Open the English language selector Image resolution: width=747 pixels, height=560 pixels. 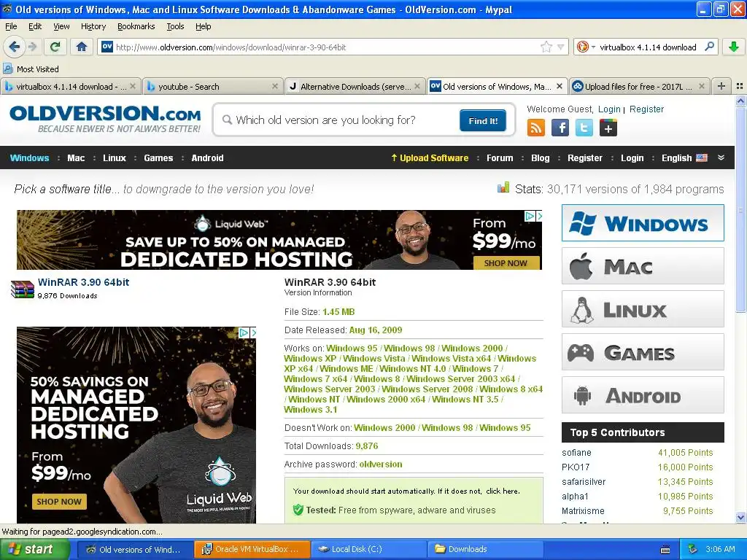(684, 158)
